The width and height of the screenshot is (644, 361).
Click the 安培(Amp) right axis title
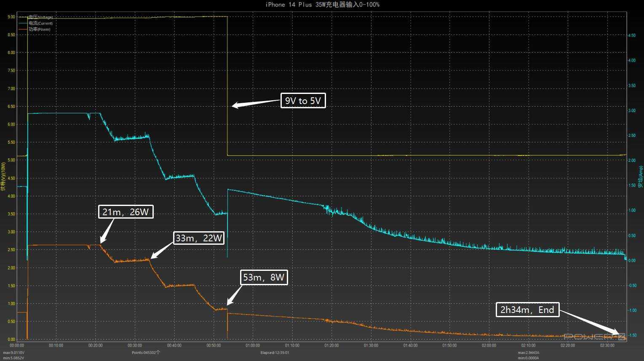[x=641, y=176]
